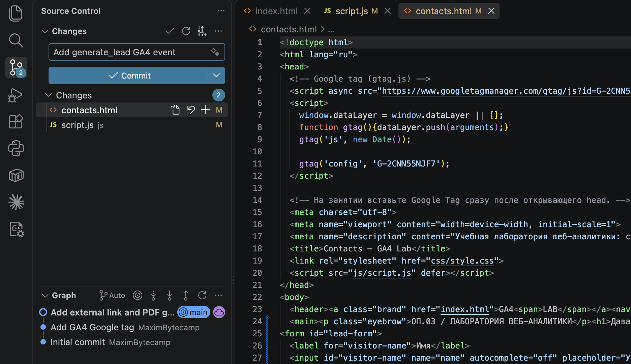
Task: Open the Run and Debug view
Action: (16, 95)
